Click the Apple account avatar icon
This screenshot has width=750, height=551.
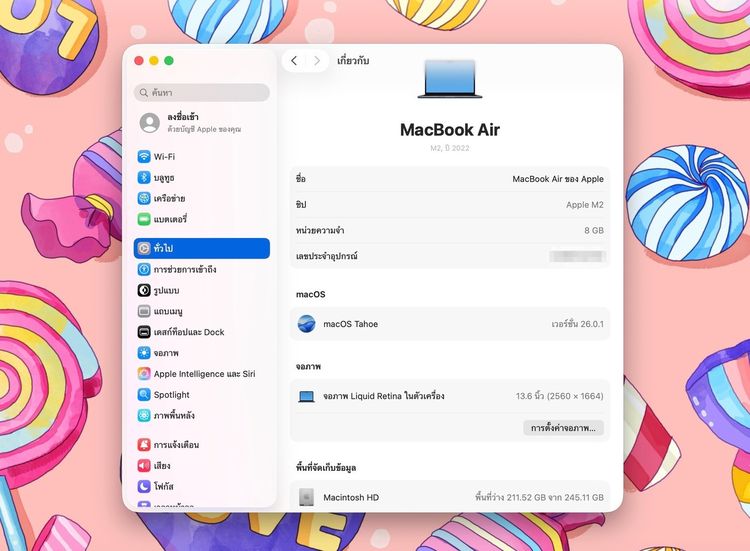(x=150, y=123)
